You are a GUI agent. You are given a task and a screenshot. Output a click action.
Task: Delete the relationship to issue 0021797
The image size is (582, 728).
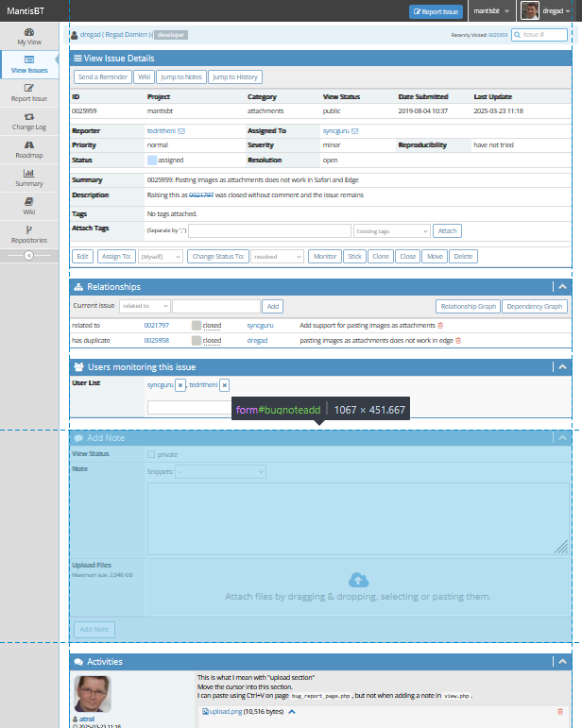440,325
